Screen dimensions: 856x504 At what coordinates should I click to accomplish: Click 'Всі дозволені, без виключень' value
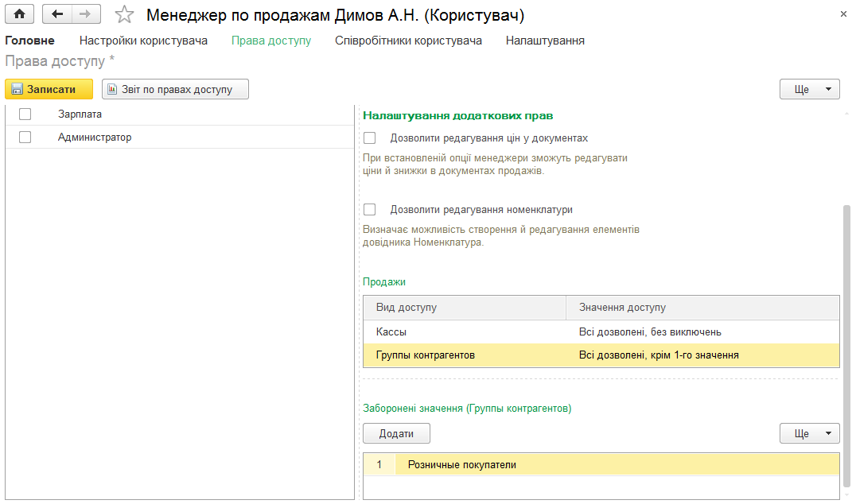(x=650, y=331)
